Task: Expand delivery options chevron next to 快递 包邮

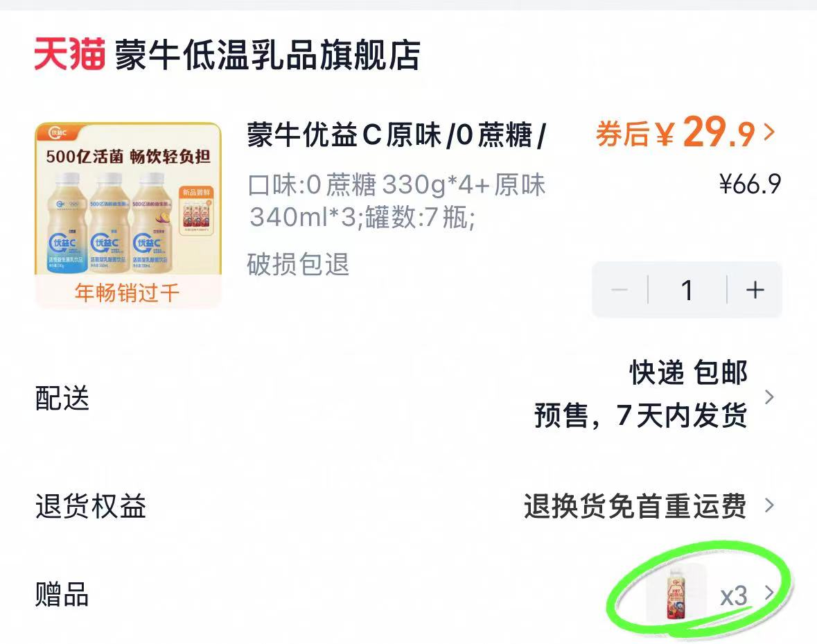Action: 768,397
